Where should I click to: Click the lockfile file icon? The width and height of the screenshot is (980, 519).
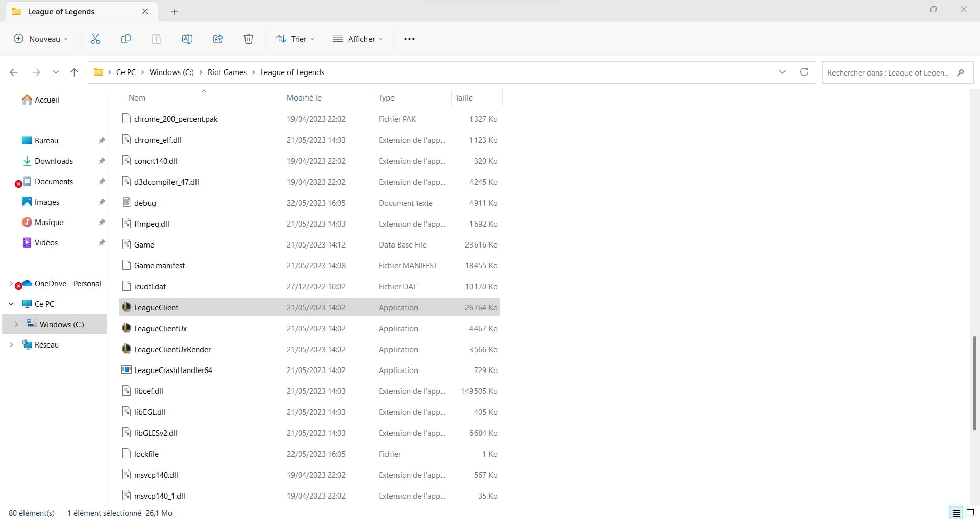point(127,454)
